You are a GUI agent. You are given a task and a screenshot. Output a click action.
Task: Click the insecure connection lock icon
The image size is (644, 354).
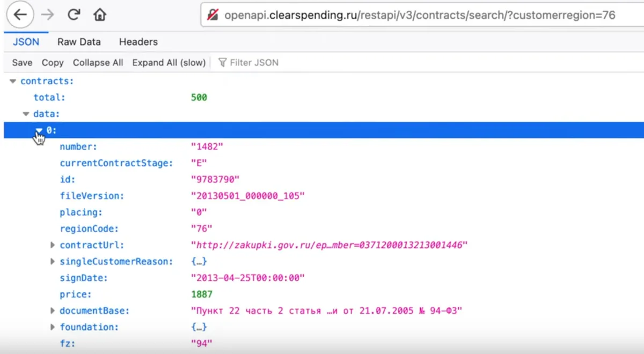tap(213, 15)
